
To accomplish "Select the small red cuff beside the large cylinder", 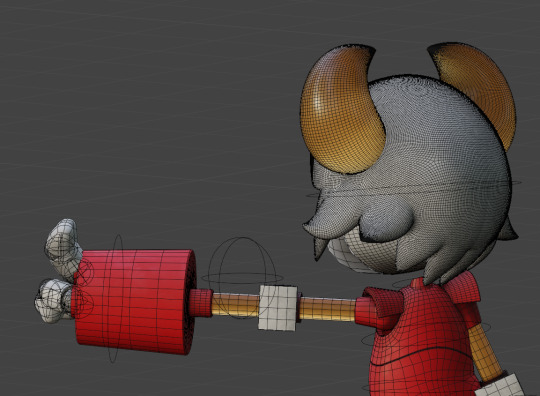I will pos(201,303).
